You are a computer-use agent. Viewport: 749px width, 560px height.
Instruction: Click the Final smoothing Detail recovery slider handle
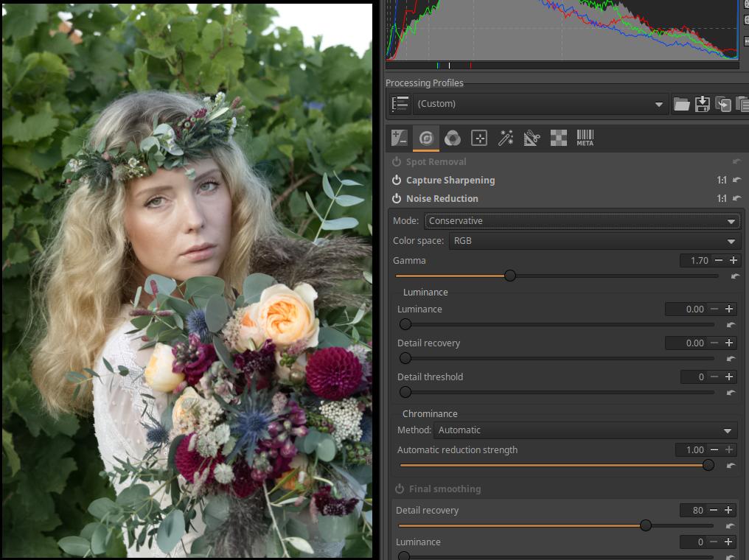pos(646,525)
